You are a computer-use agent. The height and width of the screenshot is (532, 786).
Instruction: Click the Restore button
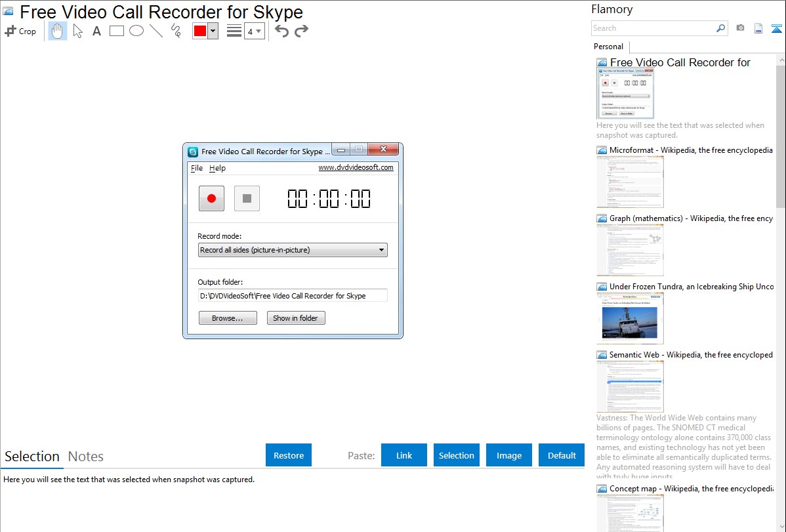click(x=289, y=455)
